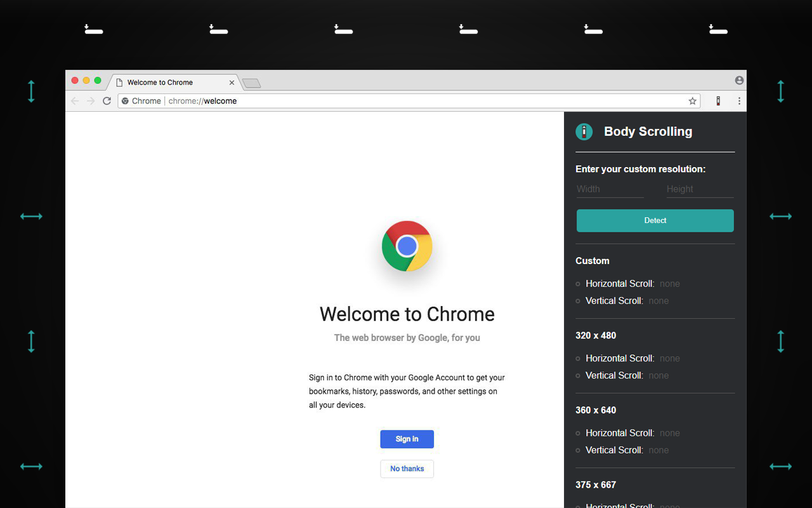This screenshot has width=812, height=508.
Task: Click 'The web browser by Google, for you'
Action: [407, 338]
